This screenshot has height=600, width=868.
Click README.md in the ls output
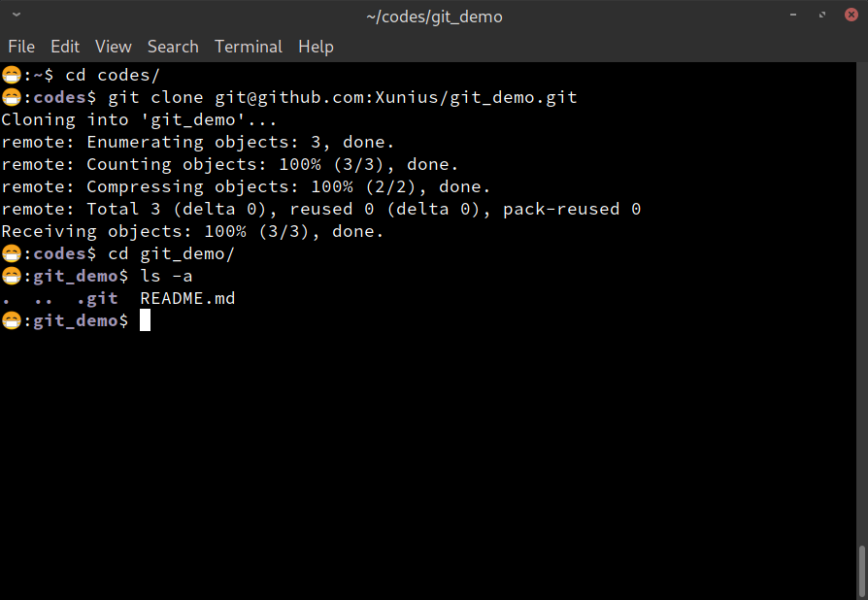click(x=187, y=298)
